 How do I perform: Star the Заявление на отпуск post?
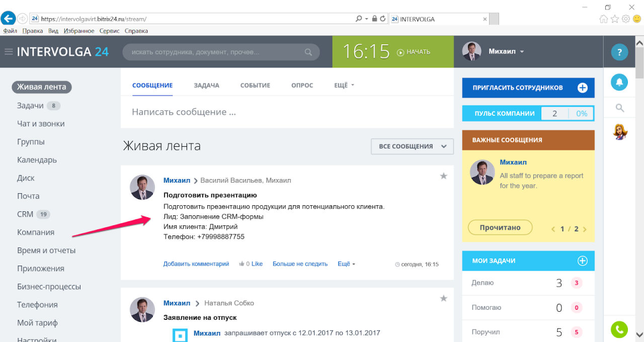(x=444, y=298)
